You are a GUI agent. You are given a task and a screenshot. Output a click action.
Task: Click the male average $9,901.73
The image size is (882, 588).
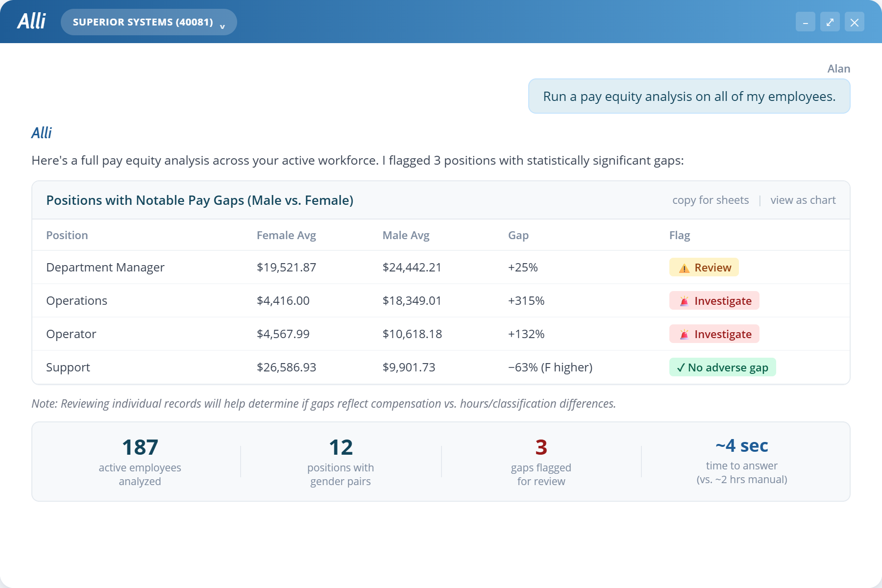pyautogui.click(x=409, y=367)
